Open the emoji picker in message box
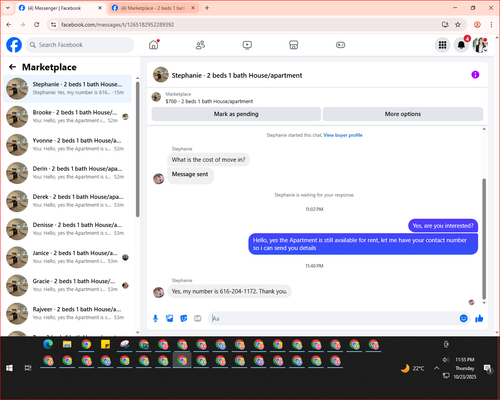500x400 pixels. pos(463,318)
